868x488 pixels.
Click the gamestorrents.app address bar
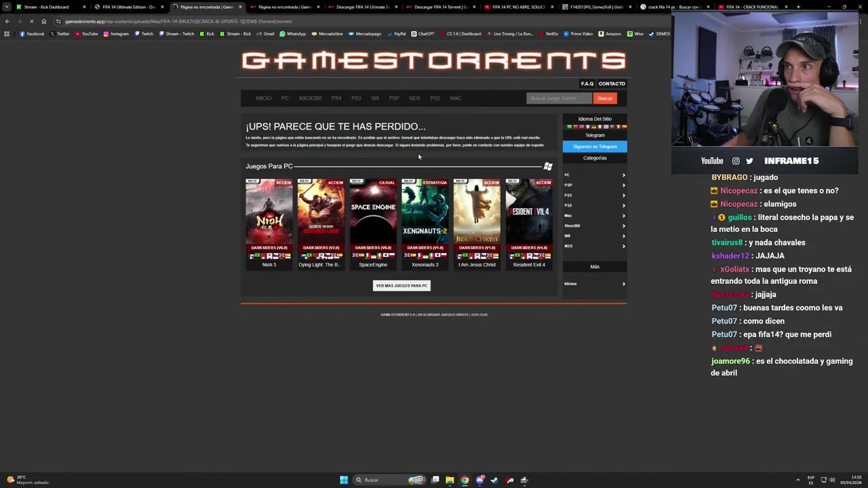359,21
